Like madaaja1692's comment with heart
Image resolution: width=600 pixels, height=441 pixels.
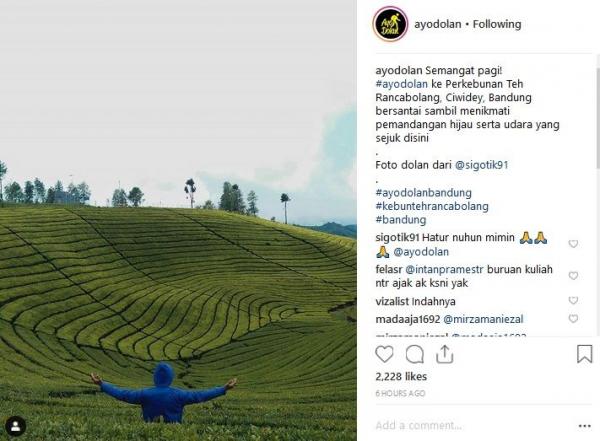pos(573,318)
